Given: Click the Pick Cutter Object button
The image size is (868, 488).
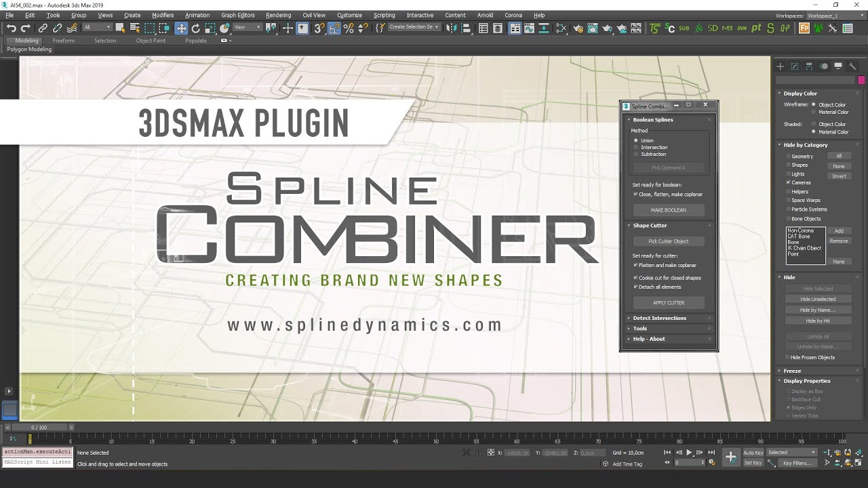Looking at the screenshot, I should tap(669, 241).
